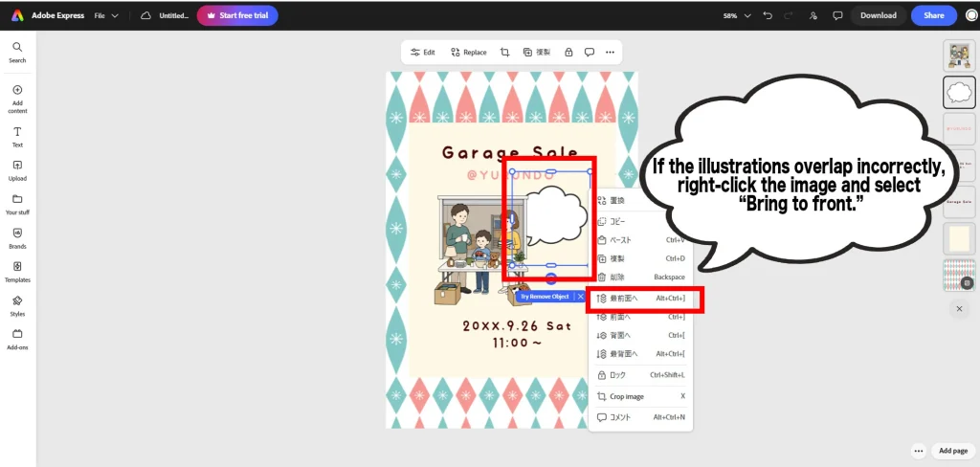Image resolution: width=980 pixels, height=467 pixels.
Task: Select the cream rectangle layer thumbnail
Action: click(959, 239)
